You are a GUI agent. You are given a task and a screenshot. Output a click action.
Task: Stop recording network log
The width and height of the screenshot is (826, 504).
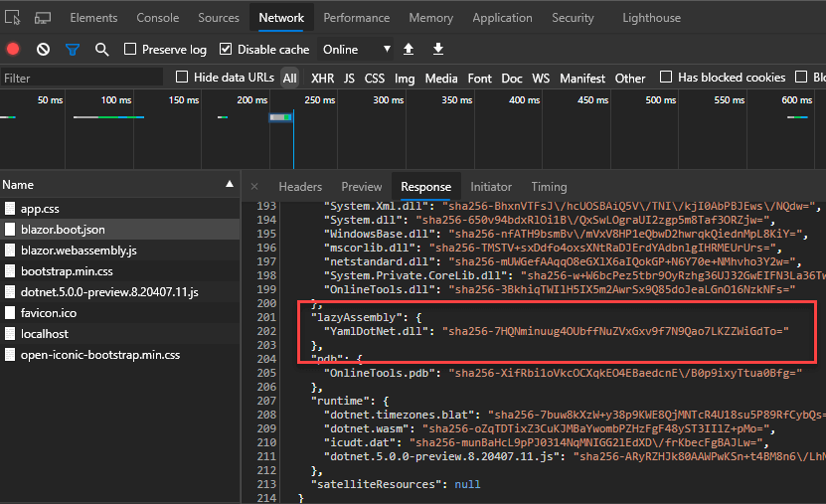13,49
